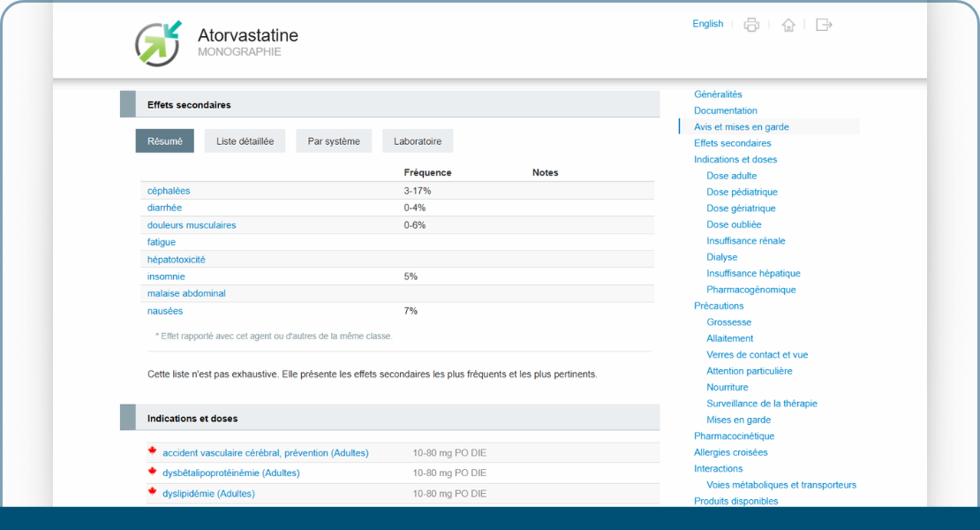Show the Laboratoire tab
This screenshot has height=530, width=980.
[x=418, y=141]
